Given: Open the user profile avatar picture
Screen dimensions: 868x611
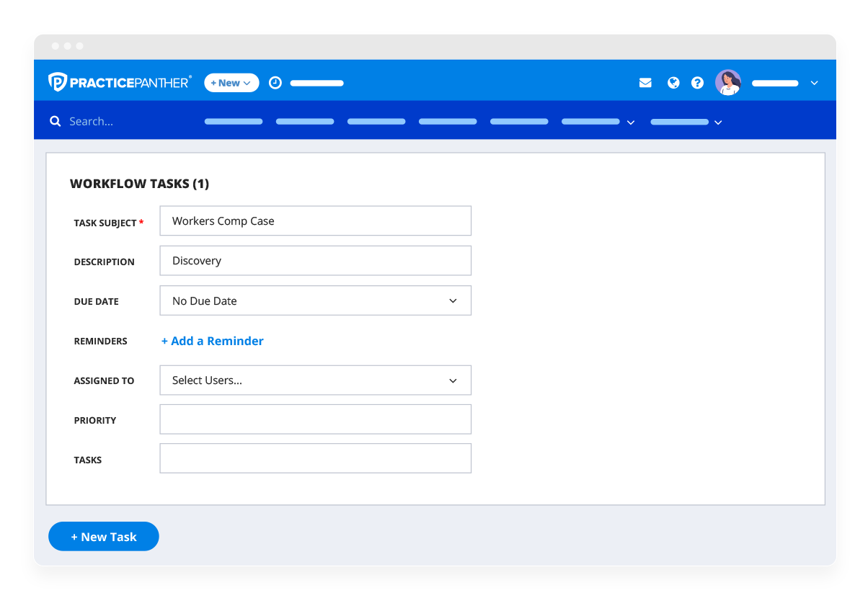Looking at the screenshot, I should click(728, 82).
